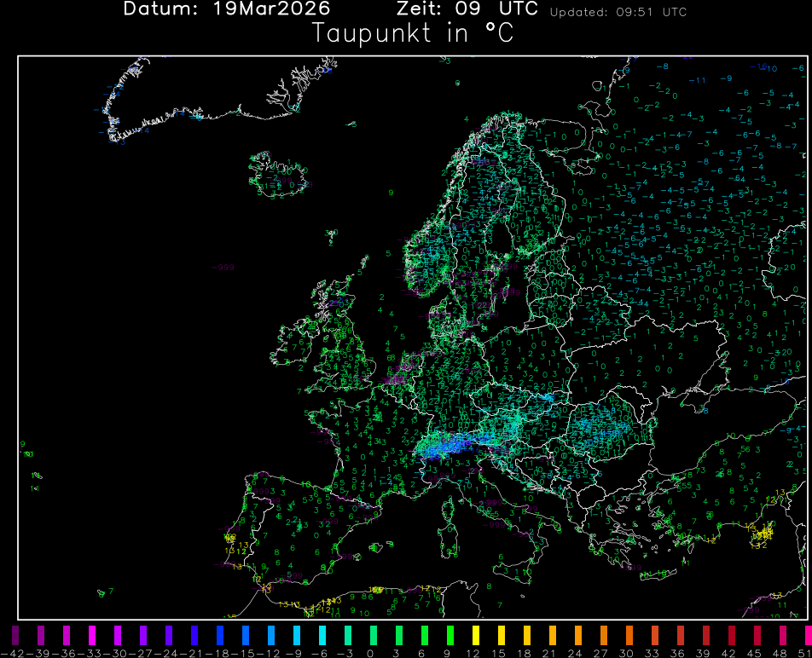Image resolution: width=812 pixels, height=658 pixels.
Task: Click the date '19Mar2026' text
Action: coord(270,9)
